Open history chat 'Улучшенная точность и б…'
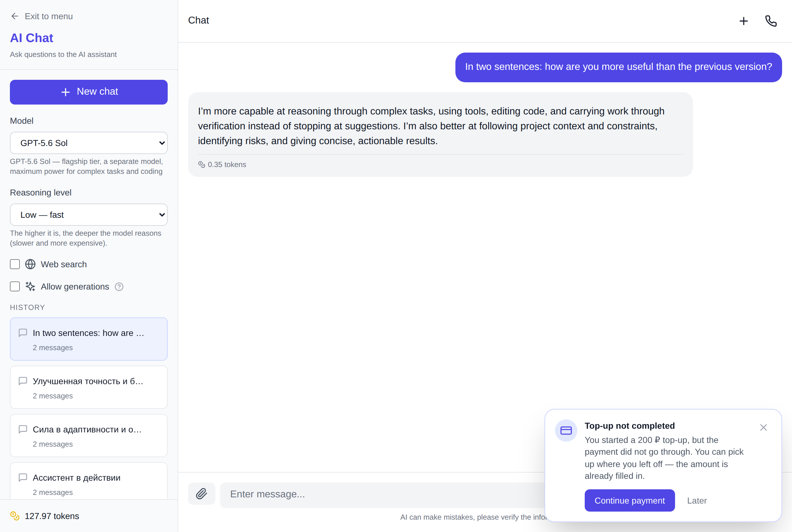 point(89,388)
